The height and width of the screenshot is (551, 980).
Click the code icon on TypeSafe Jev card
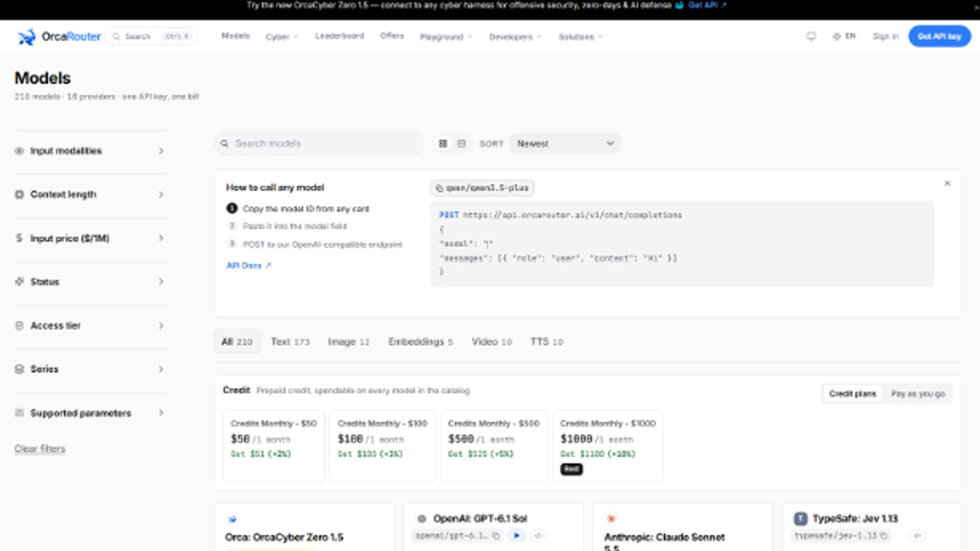pyautogui.click(x=918, y=536)
